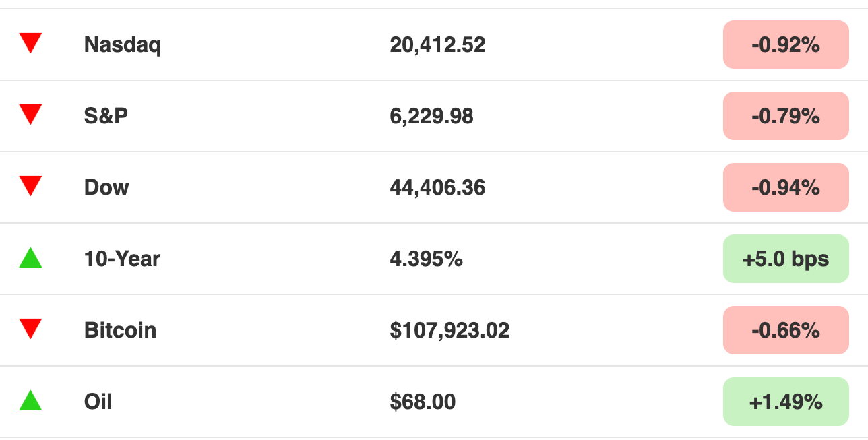The image size is (868, 440).
Task: Click the red down arrow beside Nasdaq
Action: (x=30, y=44)
